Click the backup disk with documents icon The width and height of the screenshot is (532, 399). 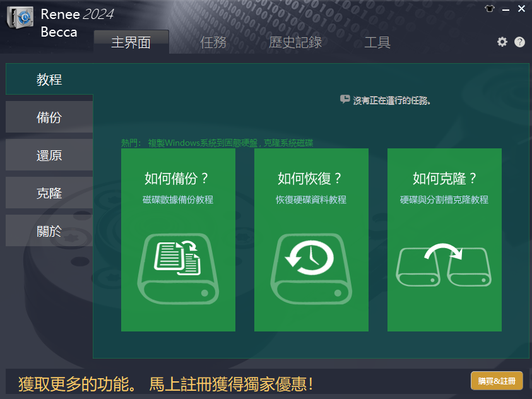pyautogui.click(x=178, y=269)
